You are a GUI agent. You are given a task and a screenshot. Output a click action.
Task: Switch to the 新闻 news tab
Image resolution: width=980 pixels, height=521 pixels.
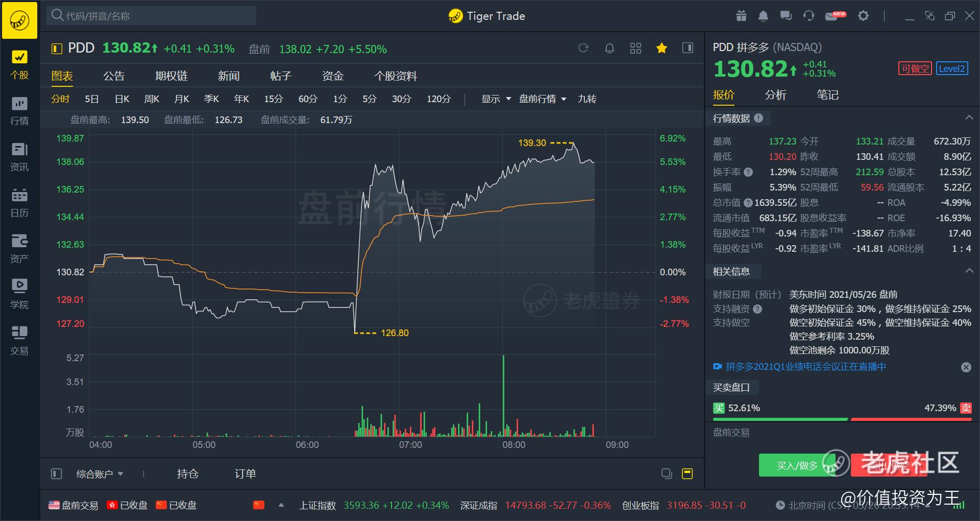[x=229, y=76]
